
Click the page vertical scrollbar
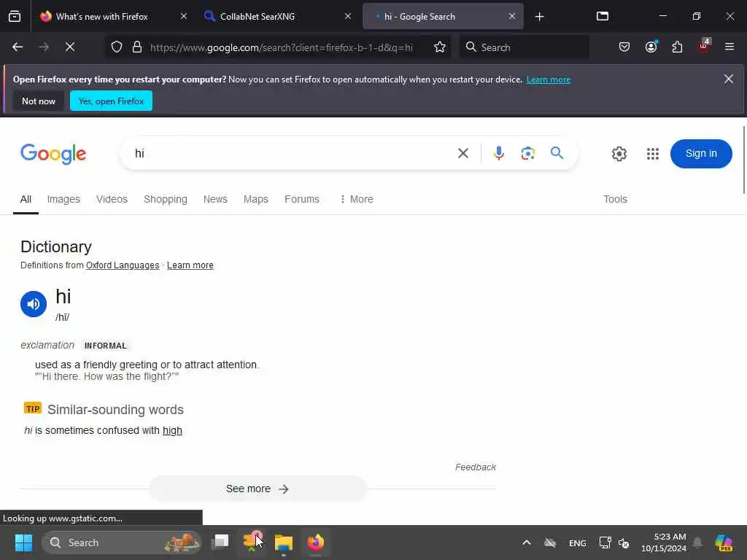[x=743, y=160]
